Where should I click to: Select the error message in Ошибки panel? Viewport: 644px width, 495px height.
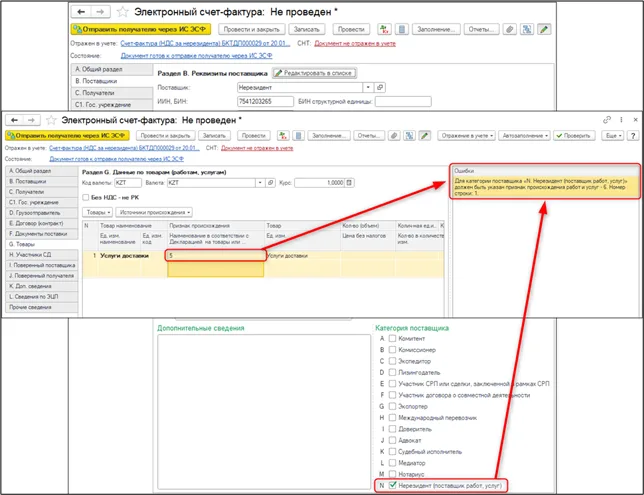545,187
